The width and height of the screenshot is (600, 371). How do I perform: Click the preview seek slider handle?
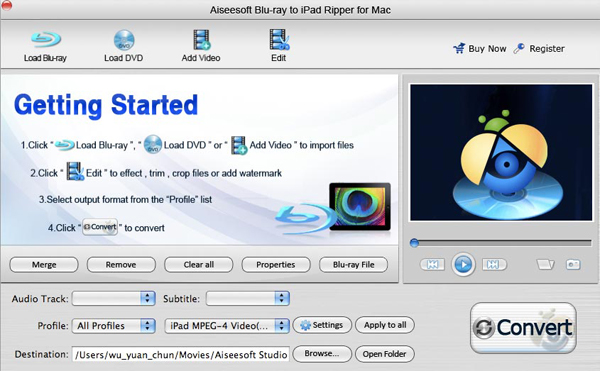coord(414,243)
